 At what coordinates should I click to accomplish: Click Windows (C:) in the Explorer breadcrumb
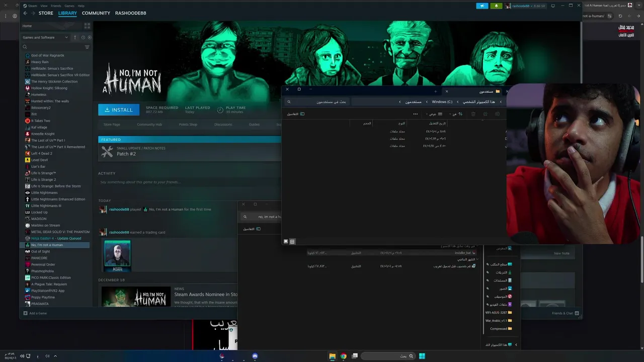pyautogui.click(x=442, y=102)
